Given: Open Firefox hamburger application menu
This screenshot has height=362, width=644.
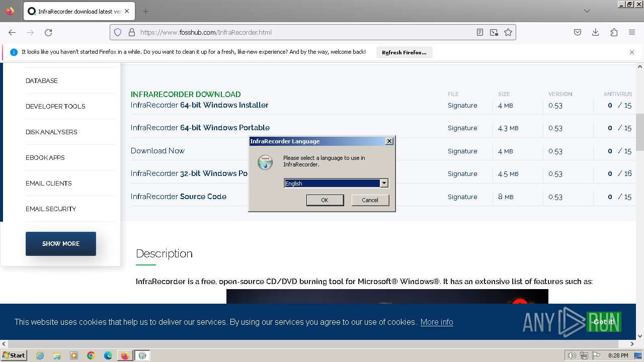Looking at the screenshot, I should coord(632,32).
